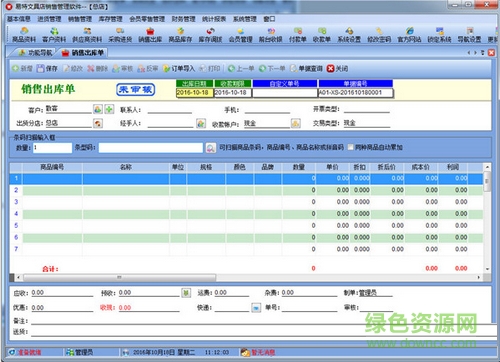The height and width of the screenshot is (362, 500).
Task: Click the 交易类型 field showing 现金
Action: pyautogui.click(x=367, y=123)
